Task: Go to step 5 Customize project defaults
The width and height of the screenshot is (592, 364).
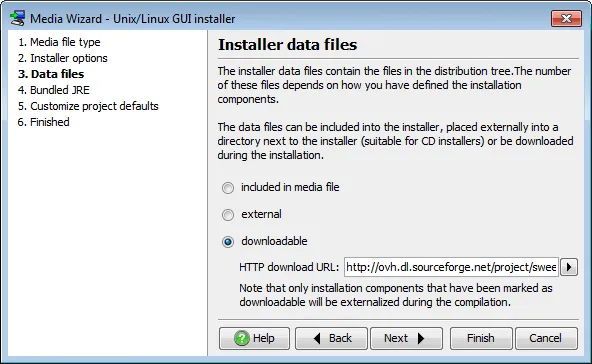Action: [x=88, y=106]
